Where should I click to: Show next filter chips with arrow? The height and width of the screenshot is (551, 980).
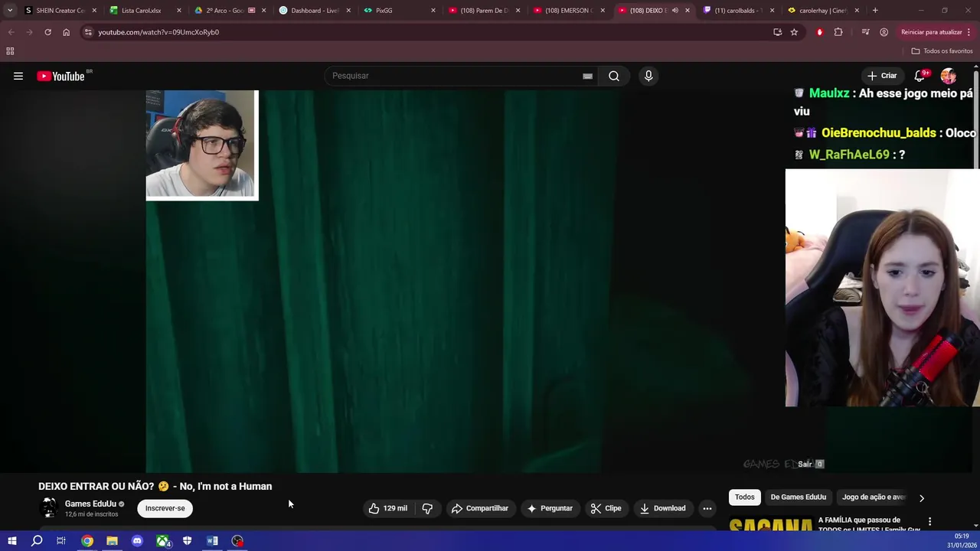pos(922,497)
